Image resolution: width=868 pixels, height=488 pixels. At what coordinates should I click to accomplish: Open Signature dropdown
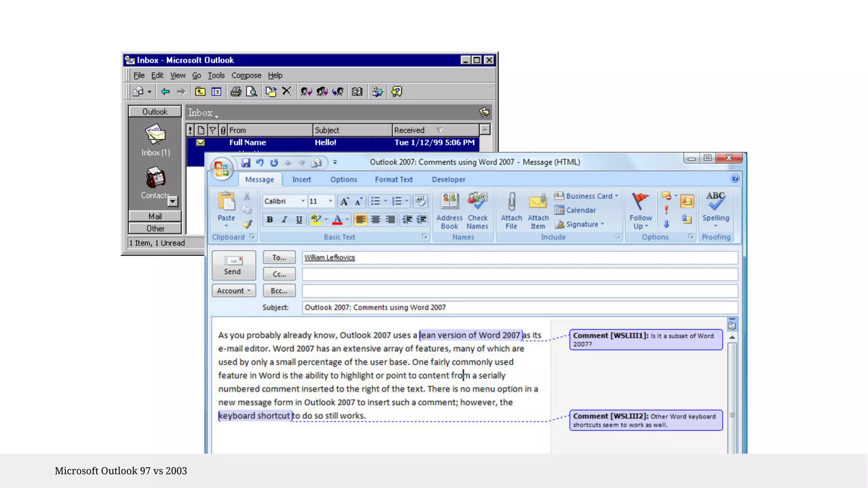pos(579,224)
